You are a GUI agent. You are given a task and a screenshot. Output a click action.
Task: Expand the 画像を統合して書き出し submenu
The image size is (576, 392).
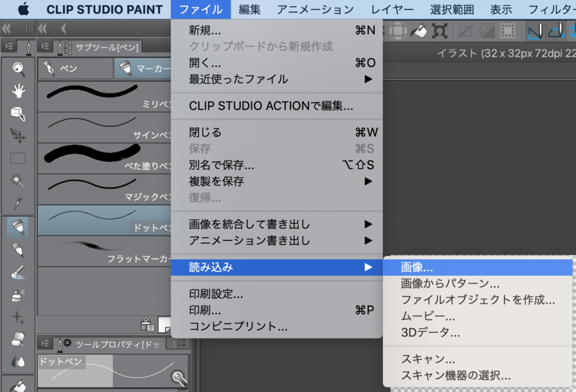coord(277,224)
